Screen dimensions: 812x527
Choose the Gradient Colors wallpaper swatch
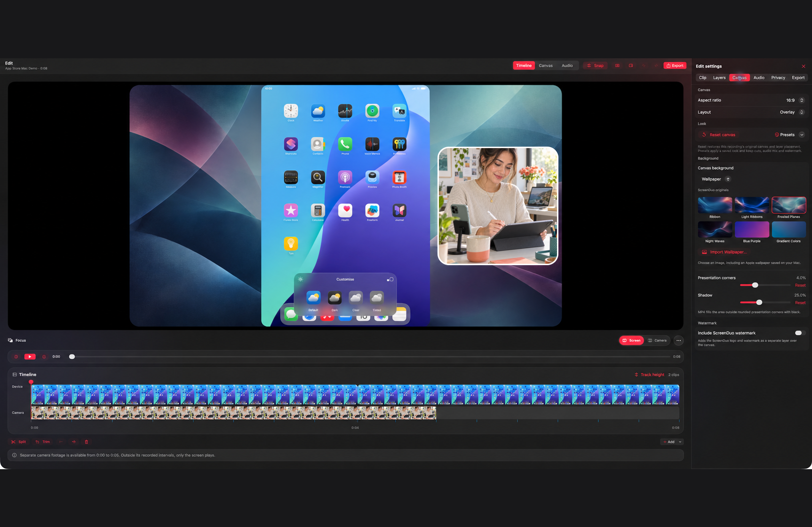(x=789, y=229)
